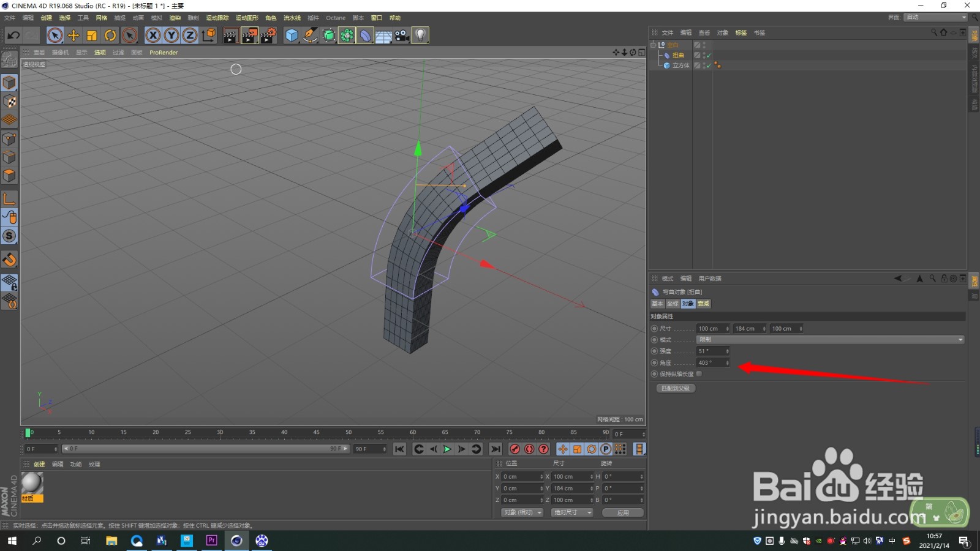Screen dimensions: 980x551
Task: Open 标签 menu in object manager
Action: point(741,32)
